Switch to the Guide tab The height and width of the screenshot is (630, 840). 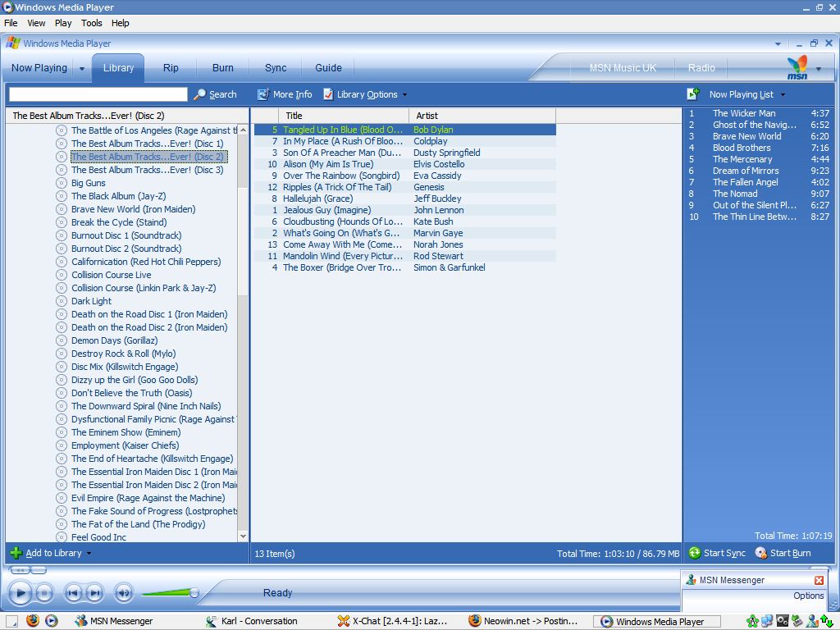(328, 68)
